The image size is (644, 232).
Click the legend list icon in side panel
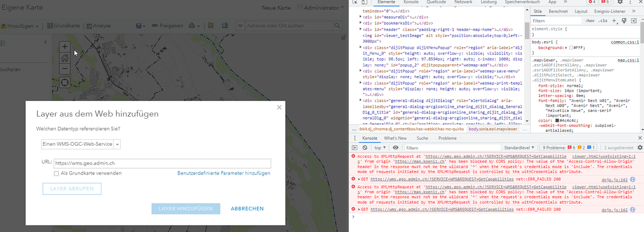[x=3, y=42]
